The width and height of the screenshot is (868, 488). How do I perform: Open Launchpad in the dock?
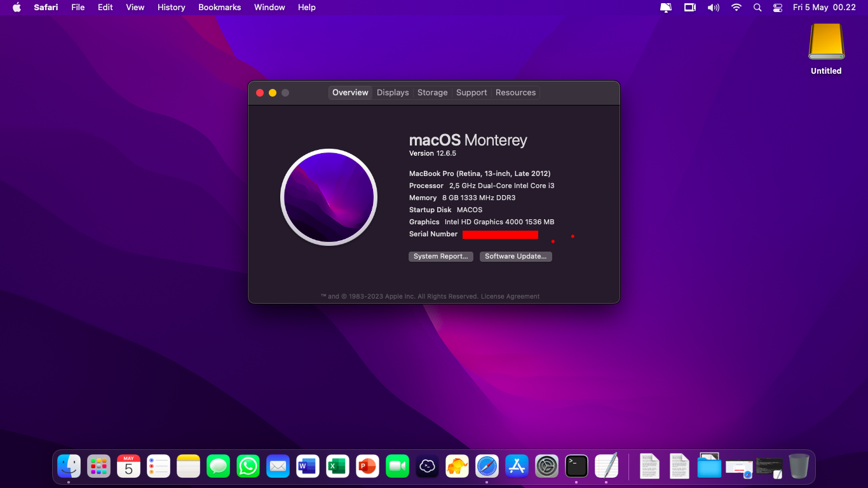coord(98,466)
